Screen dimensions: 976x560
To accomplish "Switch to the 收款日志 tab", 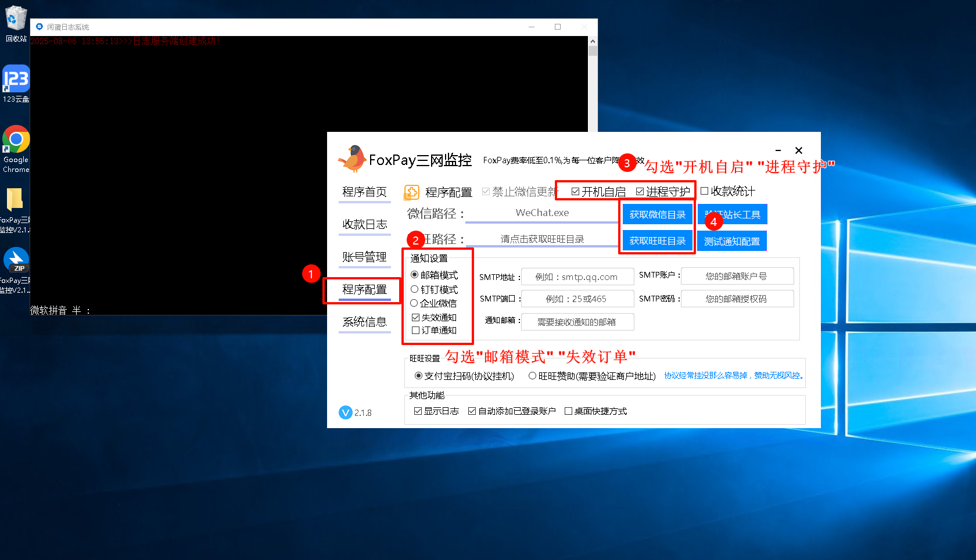I will 364,224.
